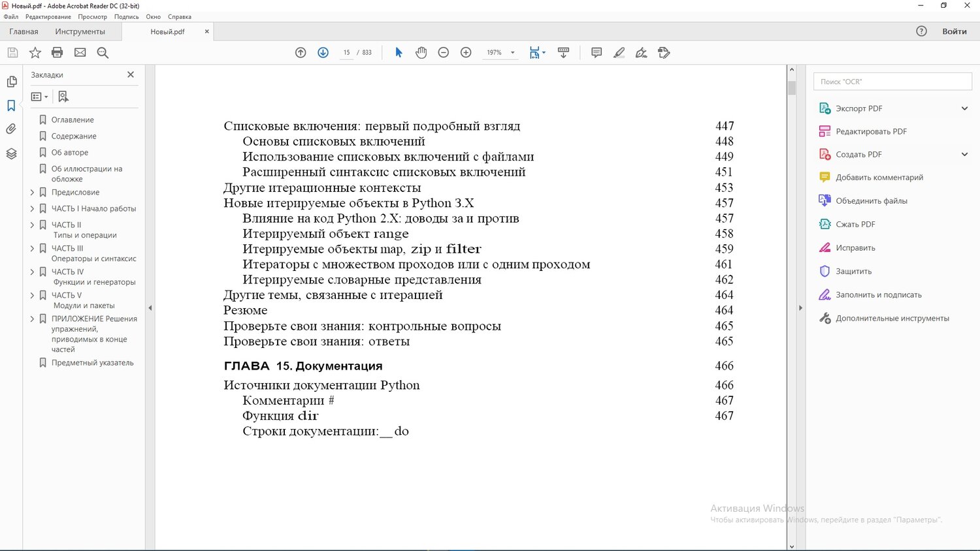
Task: Click the page number field
Action: pyautogui.click(x=346, y=53)
